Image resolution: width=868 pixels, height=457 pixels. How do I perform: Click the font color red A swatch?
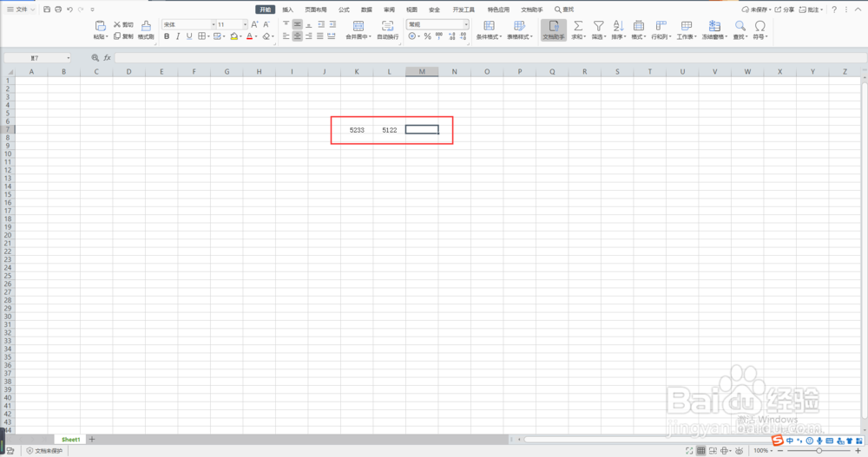click(x=249, y=36)
